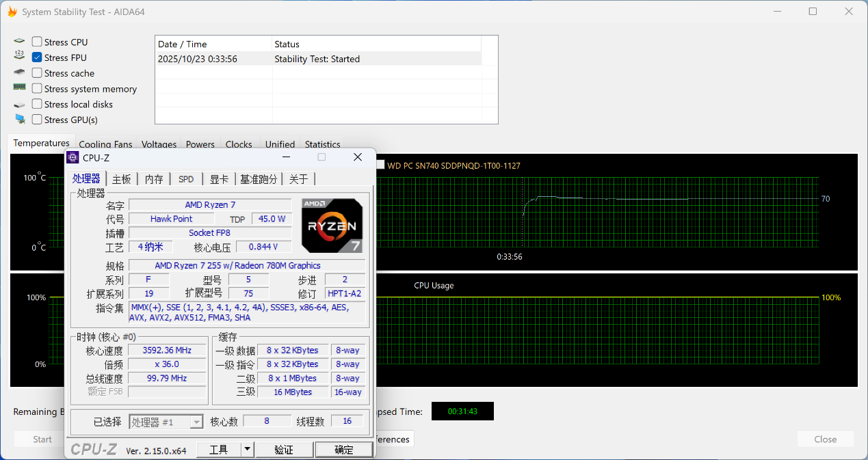The height and width of the screenshot is (460, 868).
Task: Click the CPU-Z app icon in title bar
Action: pyautogui.click(x=73, y=158)
